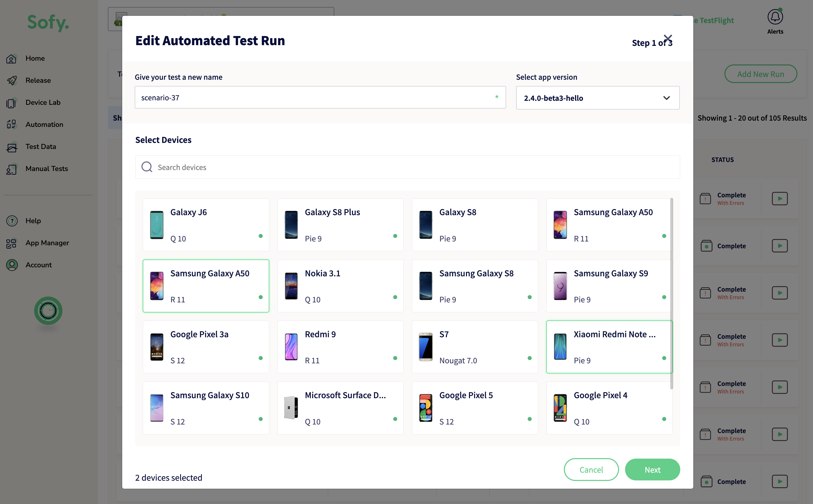Open Home in the sidebar
Viewport: 813px width, 504px height.
coord(35,58)
